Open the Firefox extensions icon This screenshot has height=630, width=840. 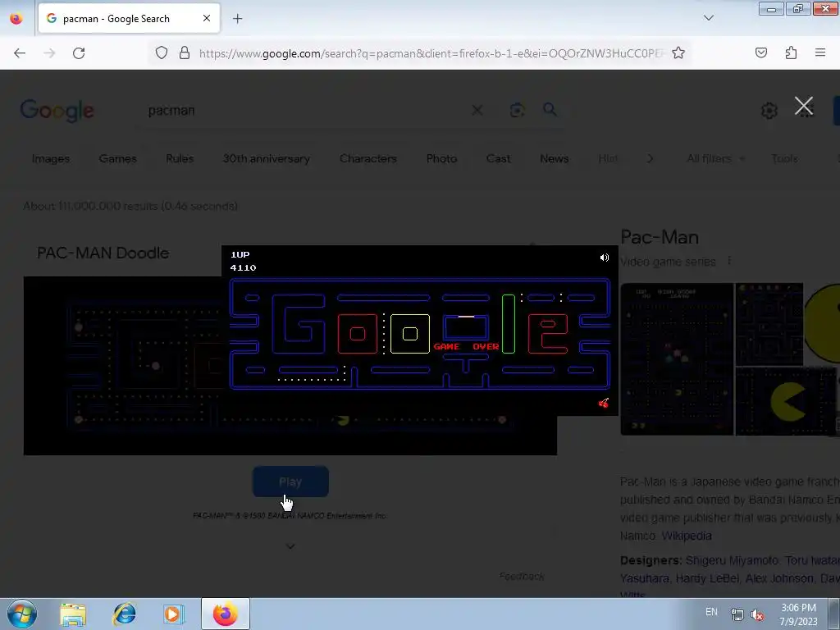(791, 52)
